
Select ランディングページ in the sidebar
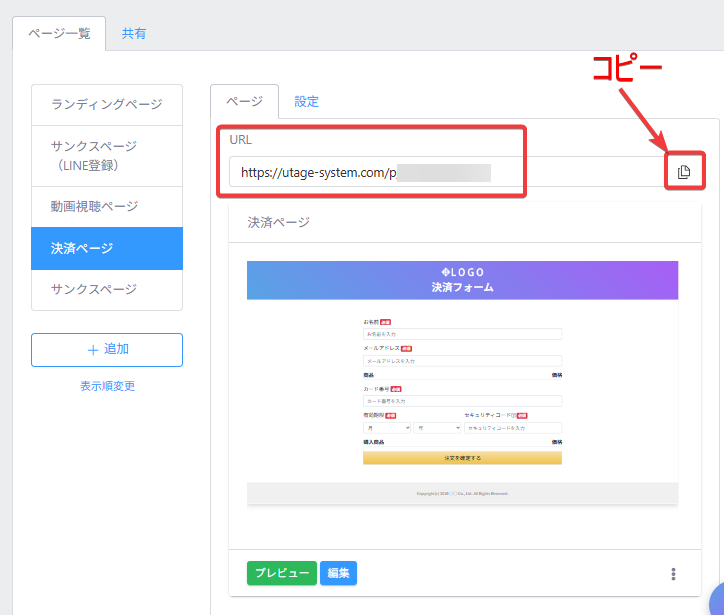click(107, 104)
